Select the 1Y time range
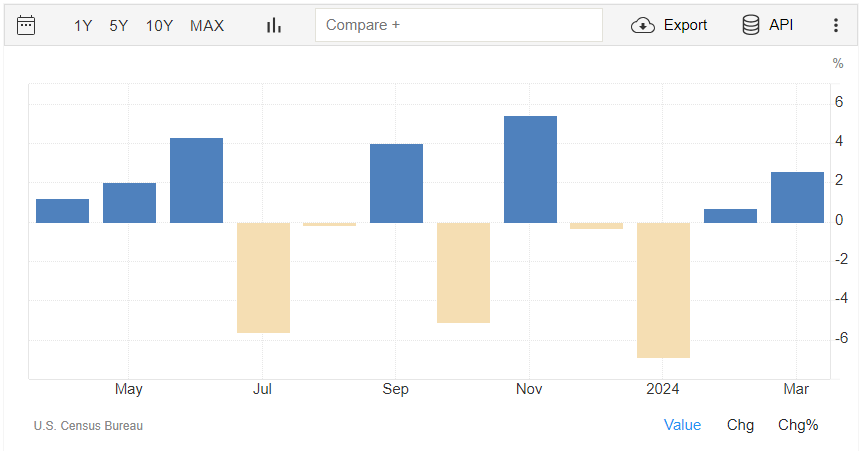 click(x=83, y=25)
